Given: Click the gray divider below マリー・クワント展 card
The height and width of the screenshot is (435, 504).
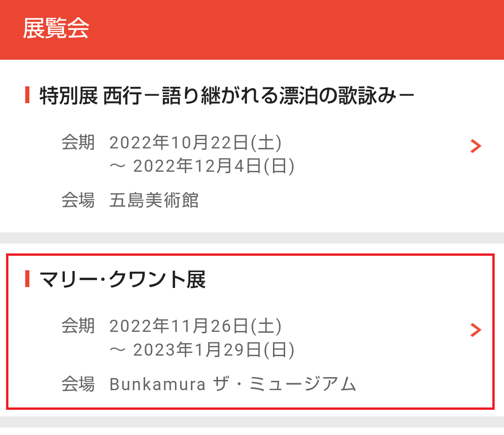Looking at the screenshot, I should point(252,421).
